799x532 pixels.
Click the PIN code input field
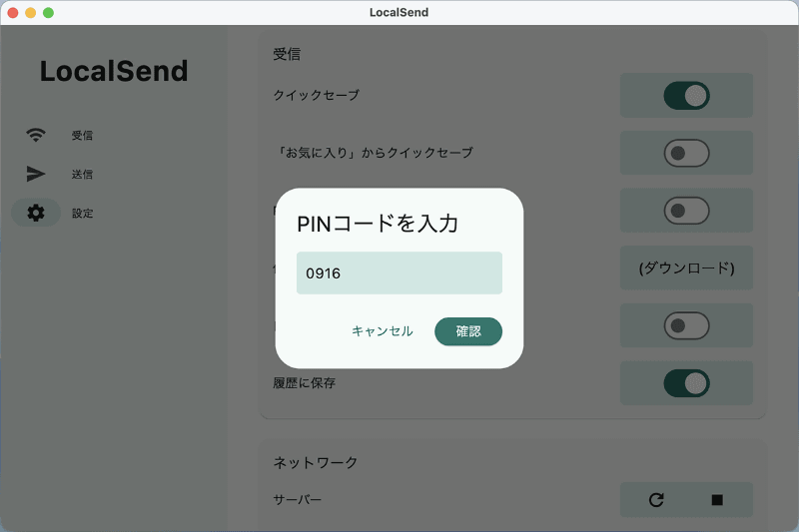pos(399,272)
